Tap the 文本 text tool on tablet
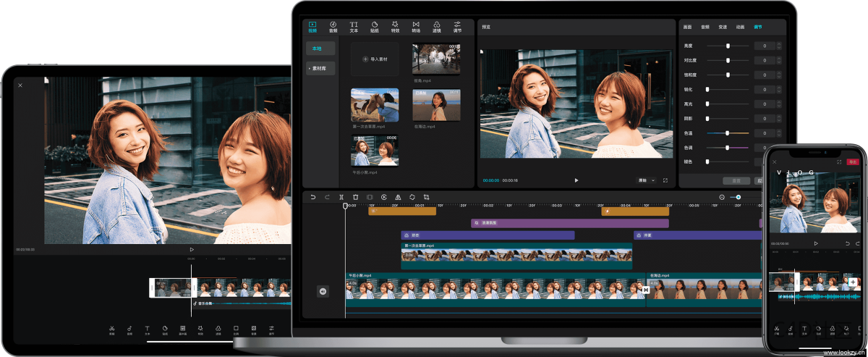 [148, 331]
